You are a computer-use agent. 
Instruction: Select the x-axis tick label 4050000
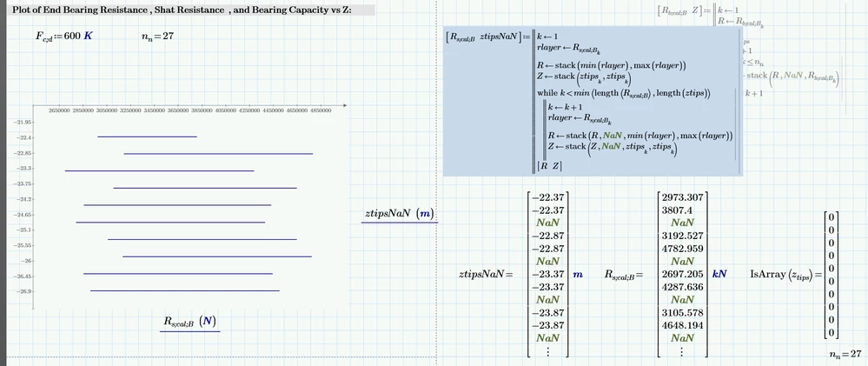pyautogui.click(x=225, y=110)
